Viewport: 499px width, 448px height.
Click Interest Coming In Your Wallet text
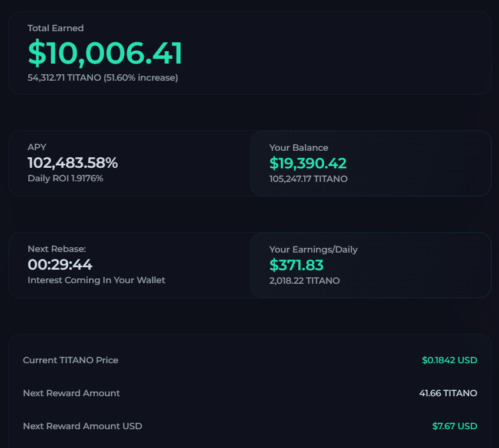[x=97, y=280]
